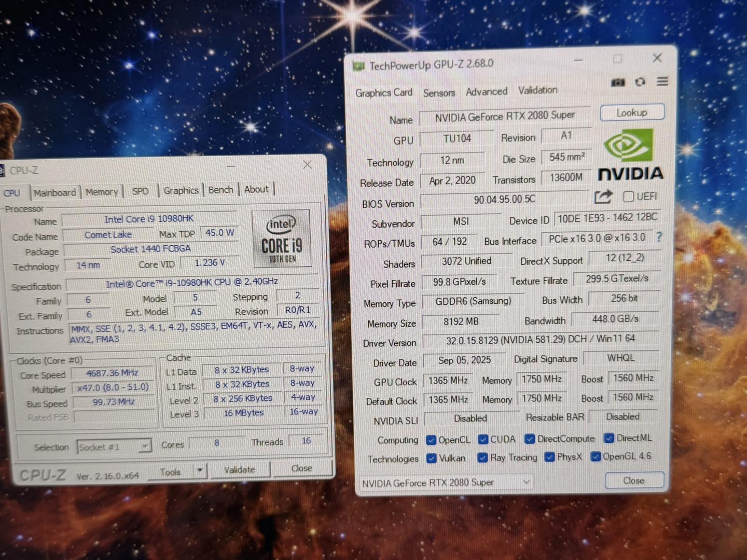
Task: Click the Tools button in CPU-Z
Action: (x=170, y=472)
